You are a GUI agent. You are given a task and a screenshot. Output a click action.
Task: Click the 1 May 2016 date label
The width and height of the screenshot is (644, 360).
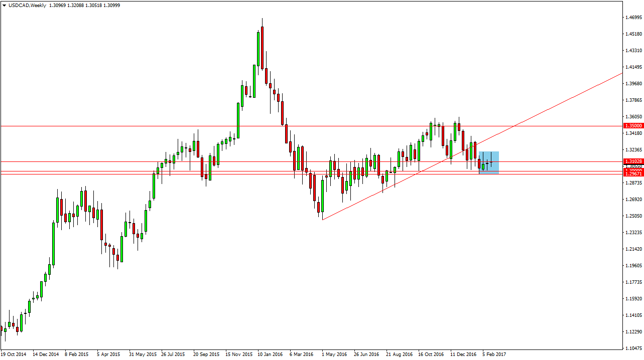pos(334,354)
